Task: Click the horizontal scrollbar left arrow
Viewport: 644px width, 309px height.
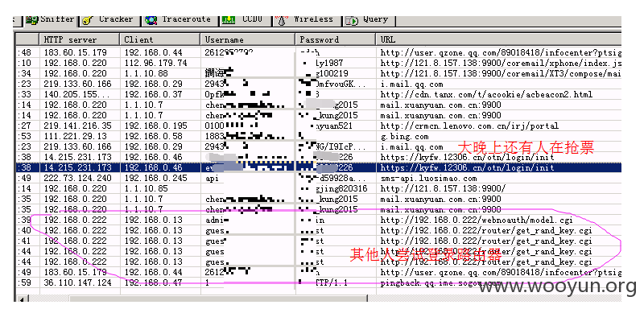Action: 22,299
